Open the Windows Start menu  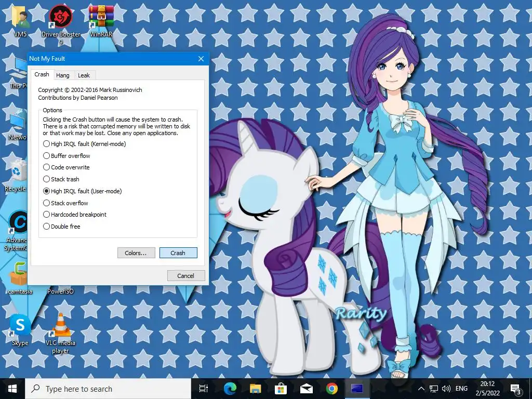[x=12, y=389]
